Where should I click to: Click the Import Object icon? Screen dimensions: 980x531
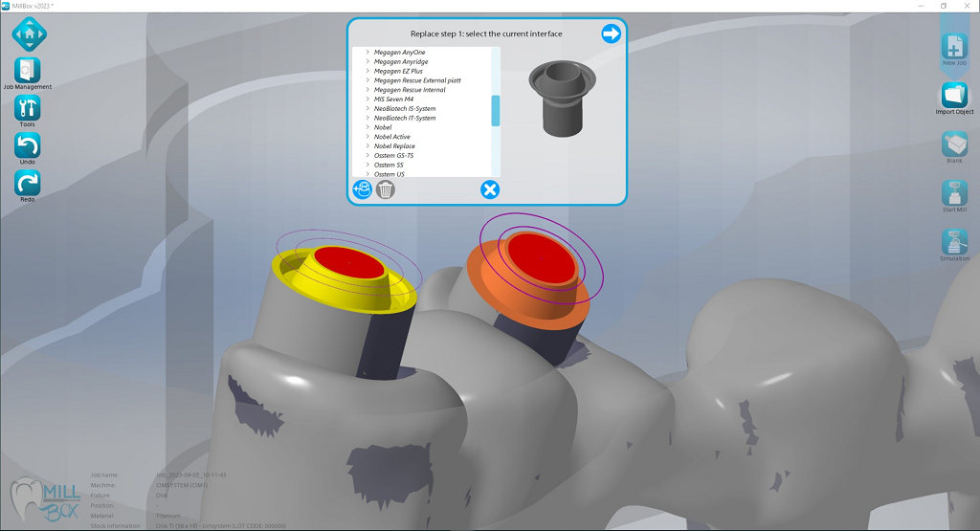[x=954, y=96]
